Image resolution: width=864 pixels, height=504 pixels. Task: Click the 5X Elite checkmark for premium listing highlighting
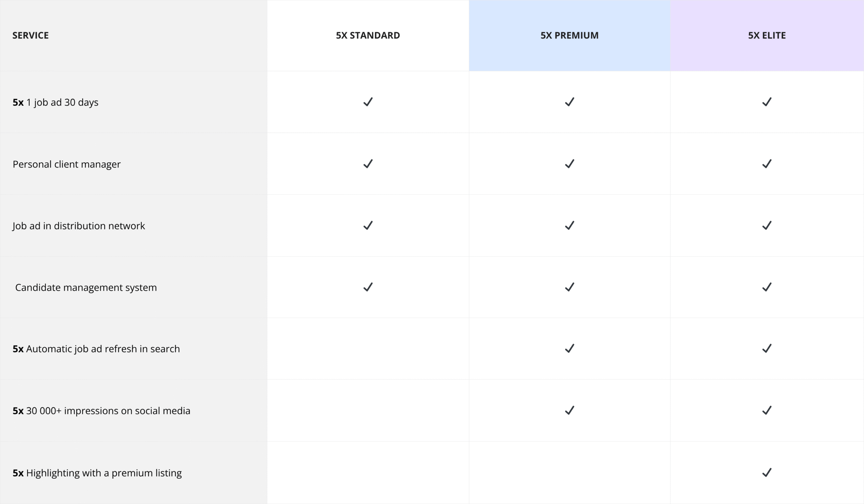click(767, 473)
